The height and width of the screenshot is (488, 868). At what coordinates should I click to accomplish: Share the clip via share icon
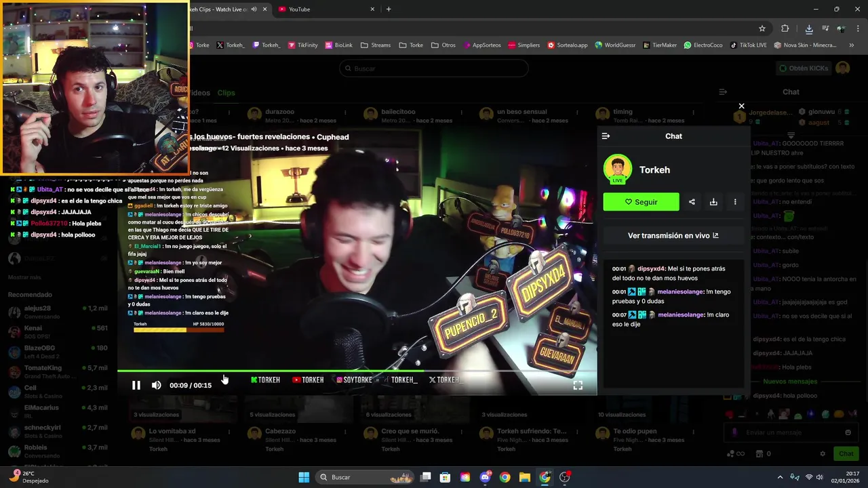tap(692, 202)
